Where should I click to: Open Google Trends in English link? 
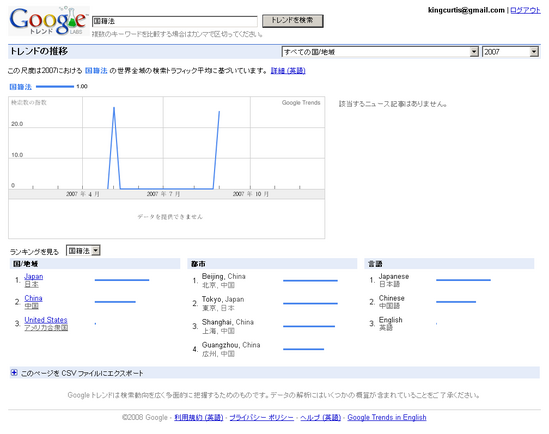coord(387,418)
